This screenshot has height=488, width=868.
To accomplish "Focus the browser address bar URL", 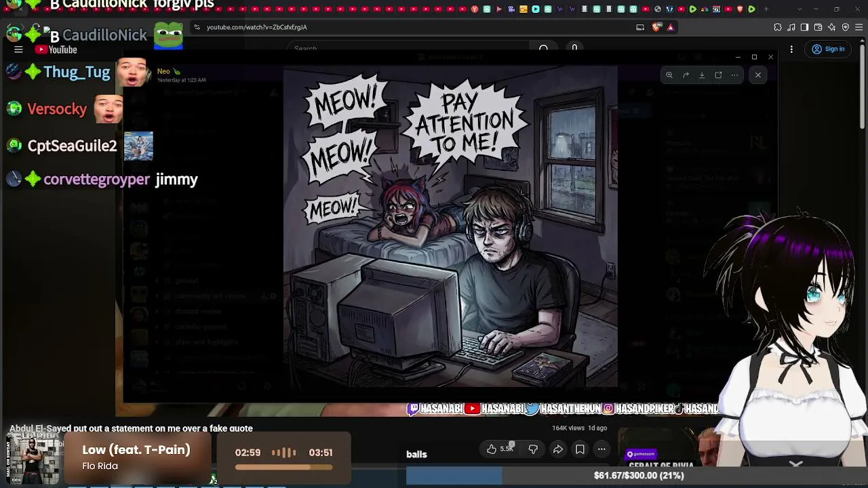I will [257, 27].
